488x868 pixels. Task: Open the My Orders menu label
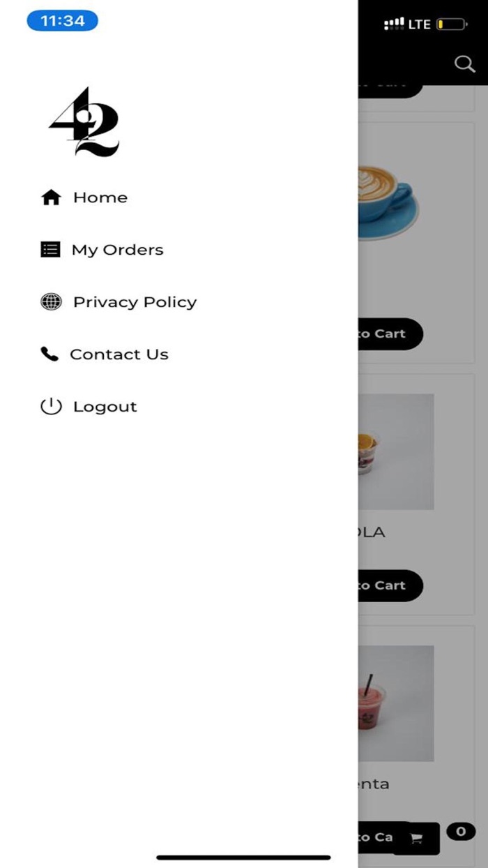point(117,250)
